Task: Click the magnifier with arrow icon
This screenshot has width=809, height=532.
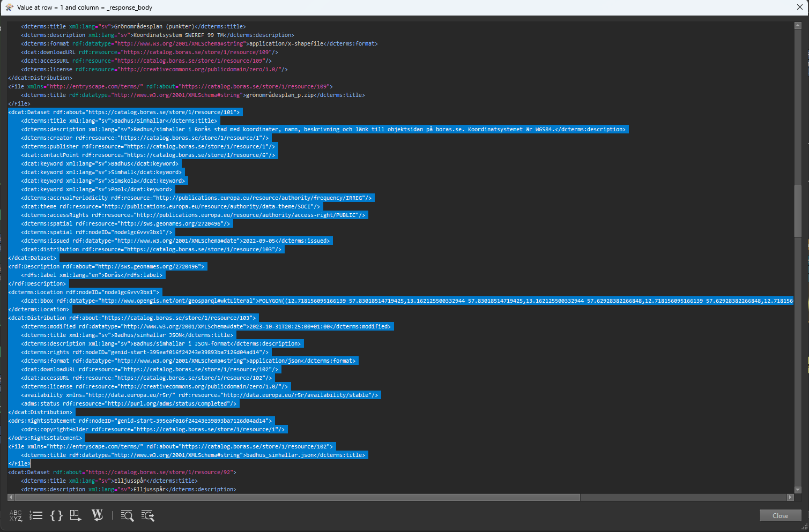Action: point(147,515)
